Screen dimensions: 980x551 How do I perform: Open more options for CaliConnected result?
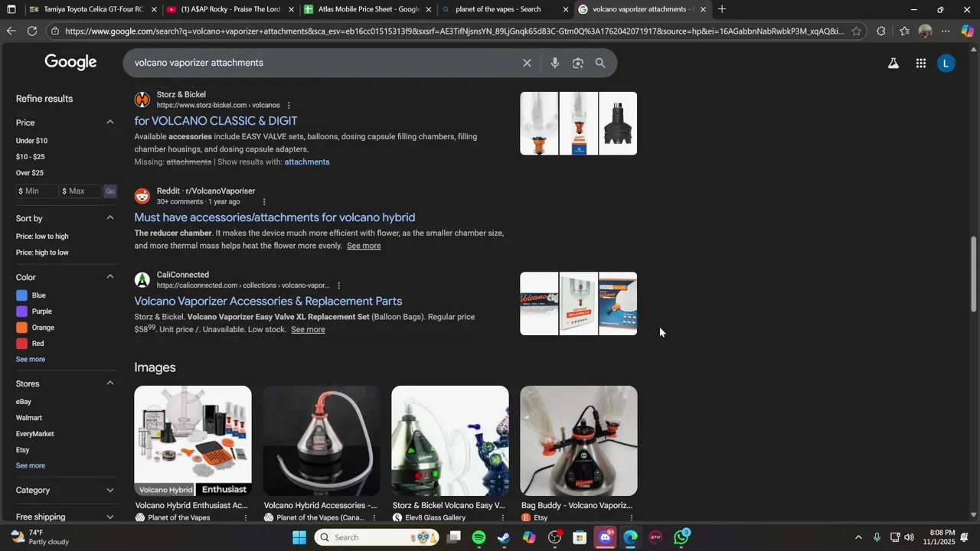coord(338,286)
